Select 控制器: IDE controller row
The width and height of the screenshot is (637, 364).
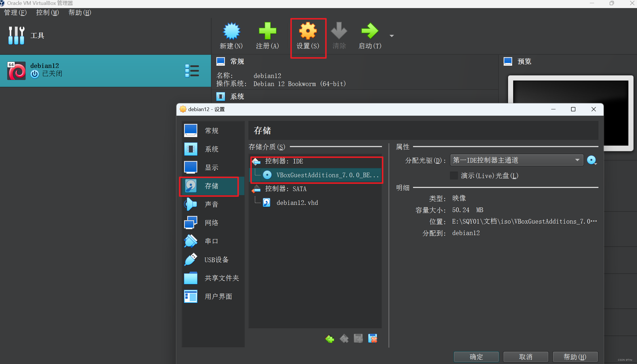pos(315,161)
